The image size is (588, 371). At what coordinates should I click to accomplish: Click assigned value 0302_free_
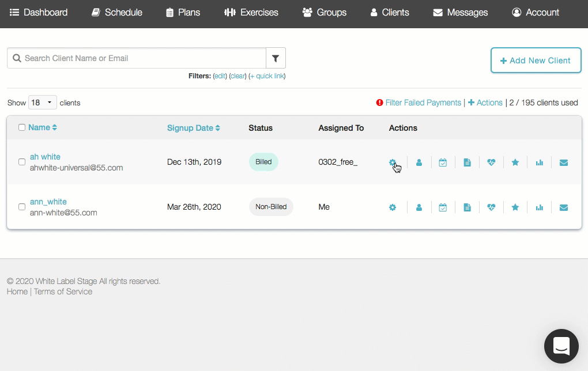point(338,162)
